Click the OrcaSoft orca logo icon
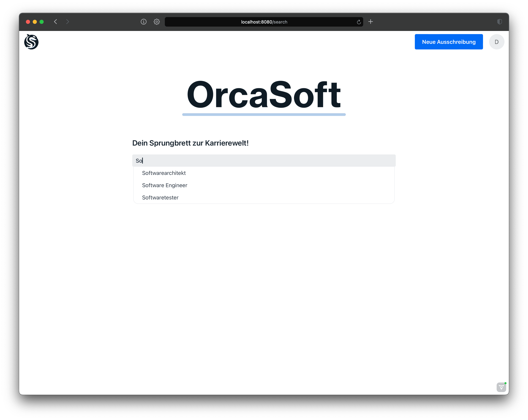Screen dimensions: 528x420 31,42
